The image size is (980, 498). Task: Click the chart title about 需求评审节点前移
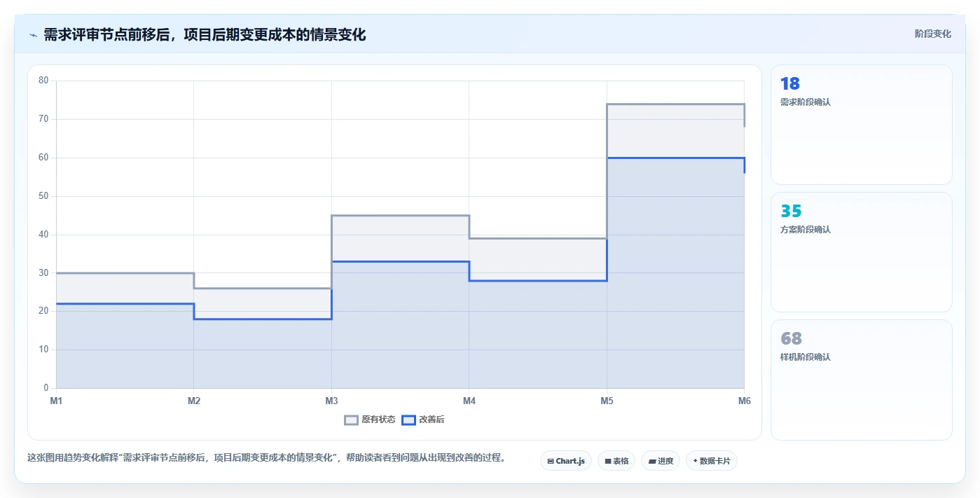205,35
